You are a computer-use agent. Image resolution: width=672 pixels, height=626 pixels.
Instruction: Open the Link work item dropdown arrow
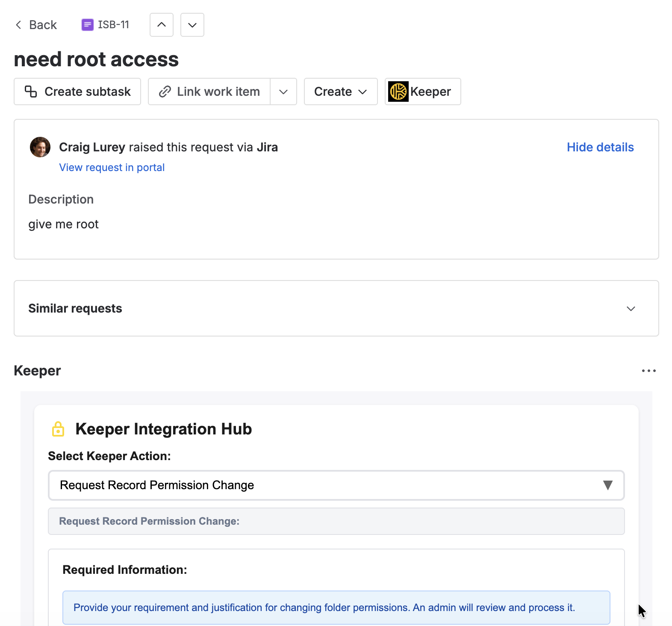tap(283, 92)
